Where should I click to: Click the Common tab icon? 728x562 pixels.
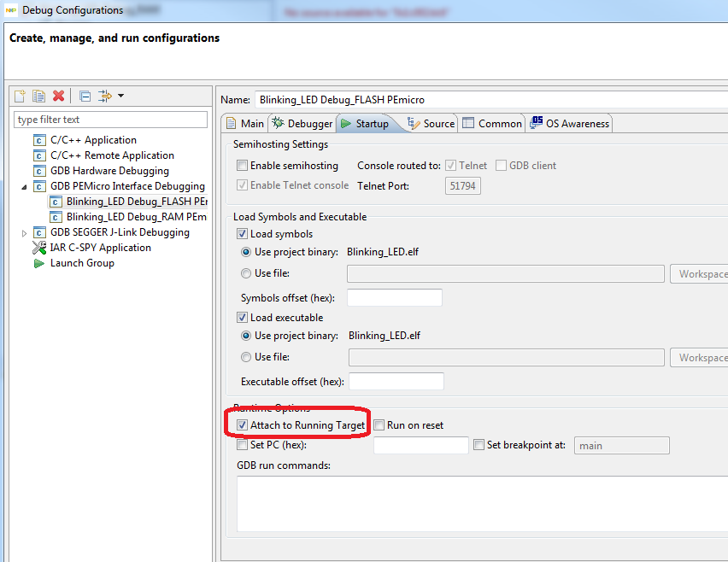tap(468, 123)
